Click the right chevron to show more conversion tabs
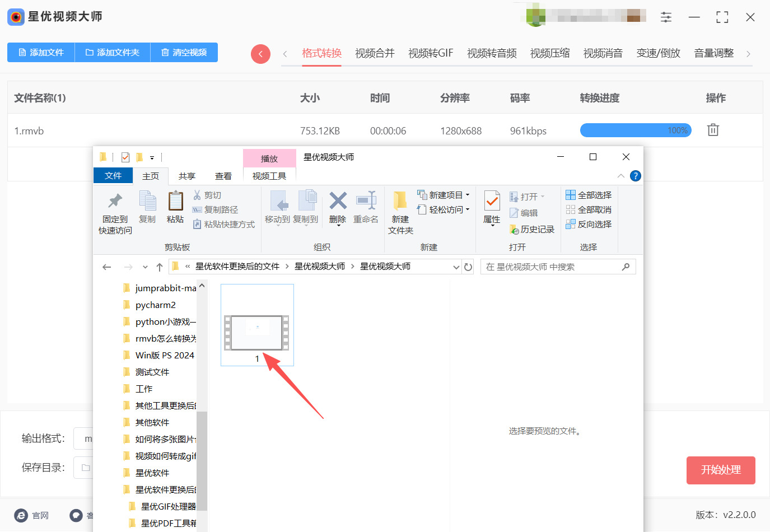Screen dimensions: 770x532 point(749,53)
